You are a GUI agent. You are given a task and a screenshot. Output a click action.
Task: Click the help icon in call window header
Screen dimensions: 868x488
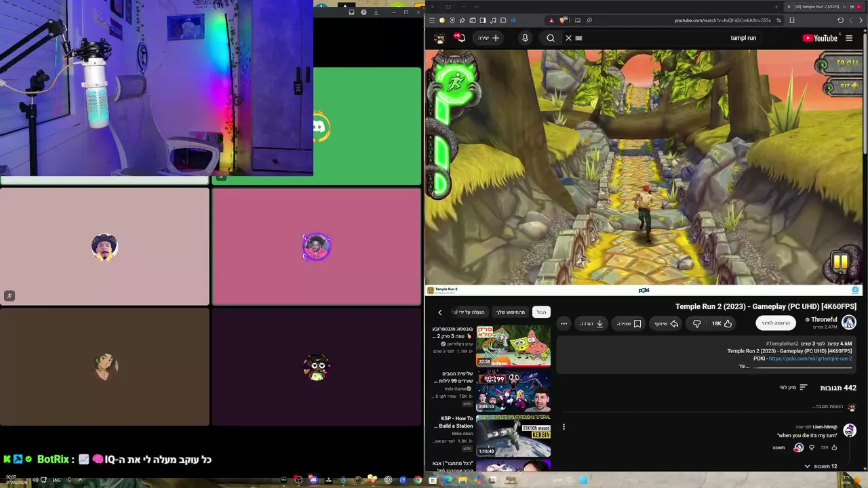point(363,12)
